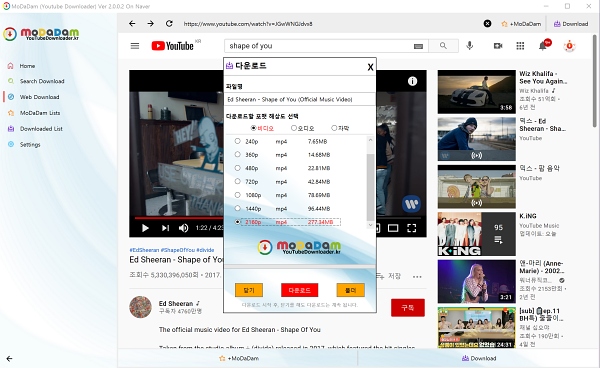
Task: Select the 오디오 format radio button
Action: (294, 128)
